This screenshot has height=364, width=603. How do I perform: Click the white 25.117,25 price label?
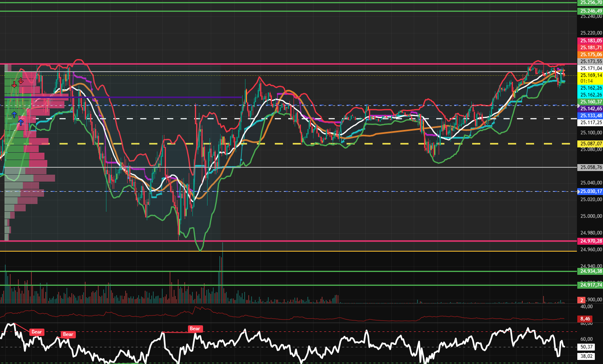click(590, 123)
